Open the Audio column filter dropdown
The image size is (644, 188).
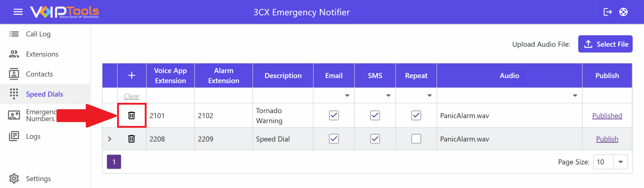pyautogui.click(x=575, y=96)
